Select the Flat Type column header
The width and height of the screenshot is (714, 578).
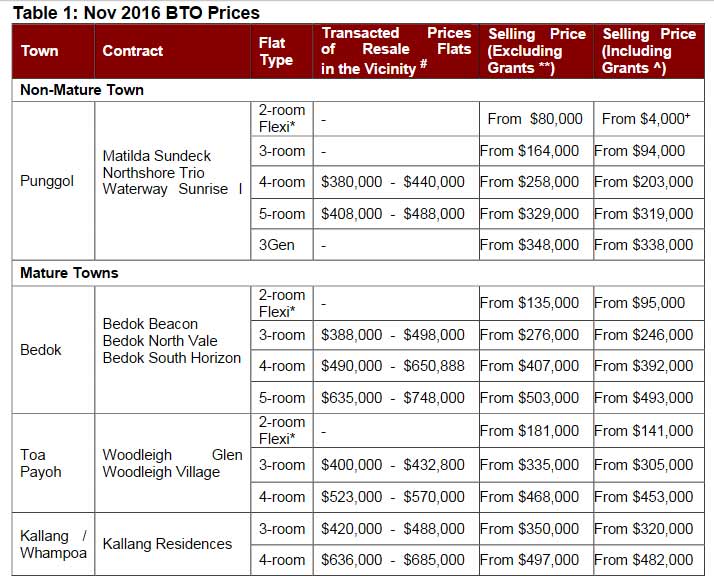pyautogui.click(x=276, y=51)
